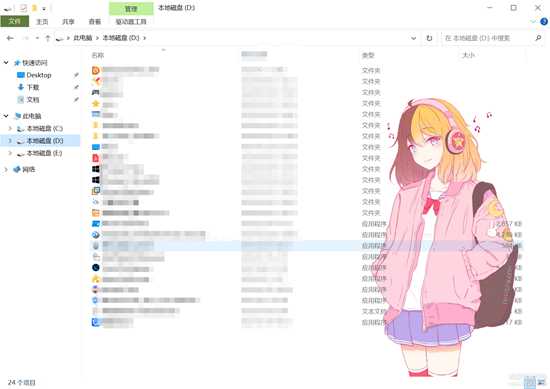The image size is (550, 389).
Task: Open the recent locations dropdown arrow
Action: [x=37, y=38]
